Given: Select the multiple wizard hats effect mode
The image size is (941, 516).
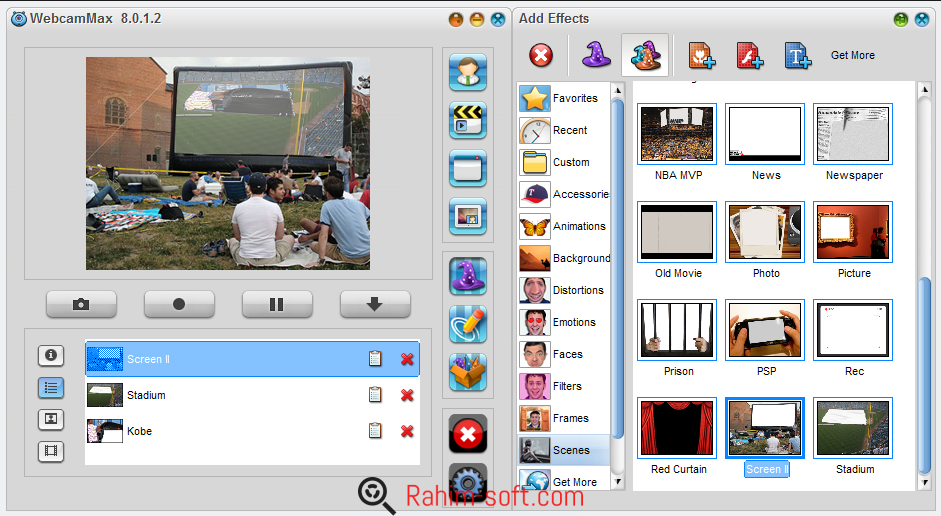Looking at the screenshot, I should tap(645, 55).
